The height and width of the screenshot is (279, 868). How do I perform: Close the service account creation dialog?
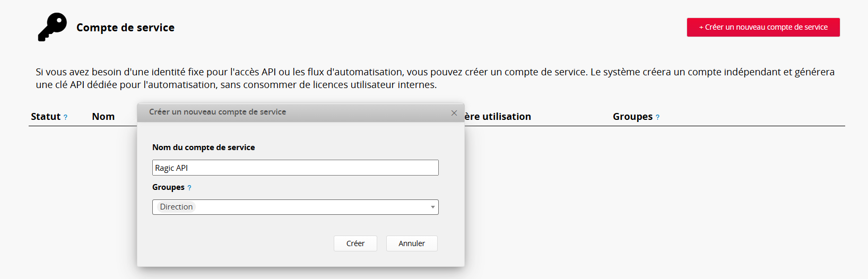(x=454, y=113)
